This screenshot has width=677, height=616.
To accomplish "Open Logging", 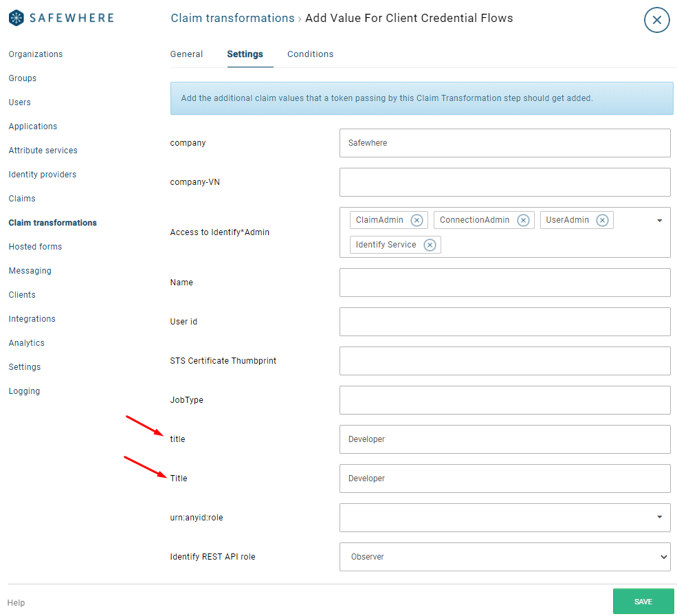I will point(24,391).
